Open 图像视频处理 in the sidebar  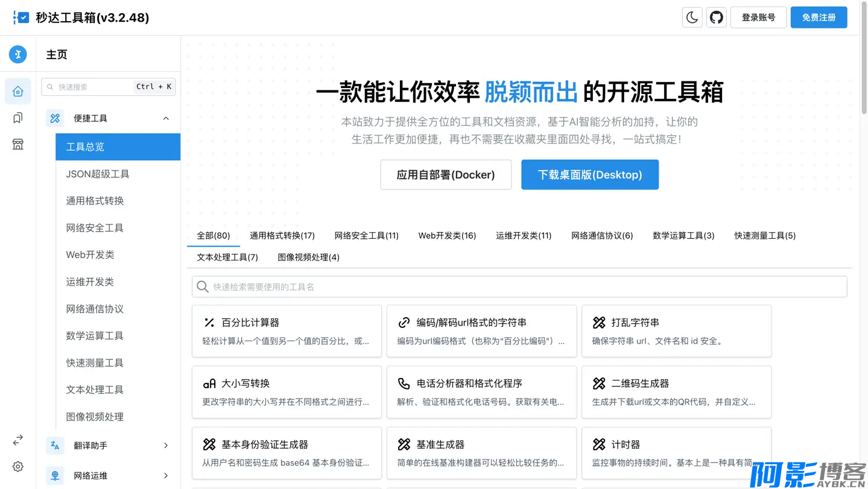pos(118,417)
